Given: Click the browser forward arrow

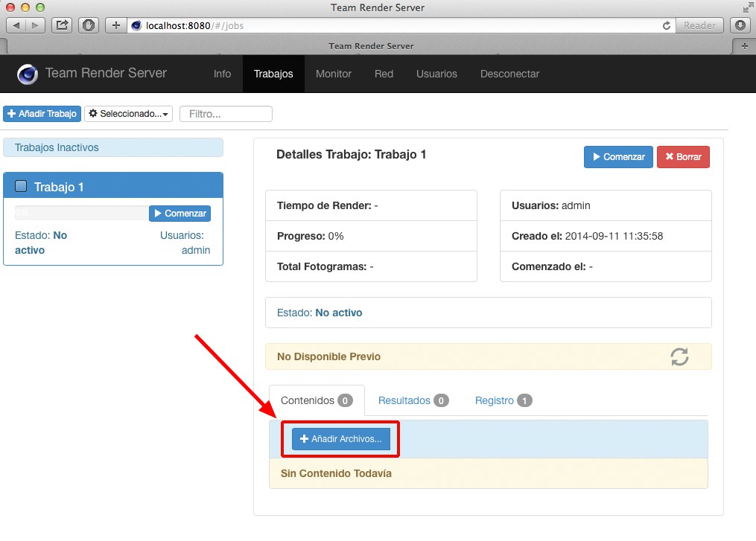Looking at the screenshot, I should tap(34, 25).
